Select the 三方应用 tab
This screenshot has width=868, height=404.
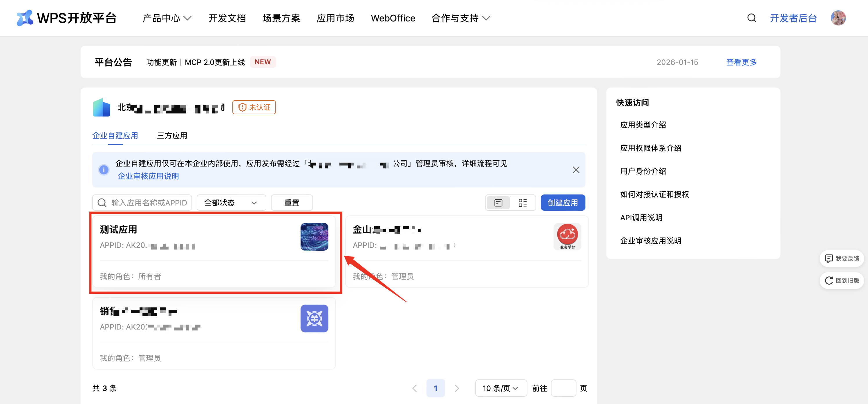[172, 136]
